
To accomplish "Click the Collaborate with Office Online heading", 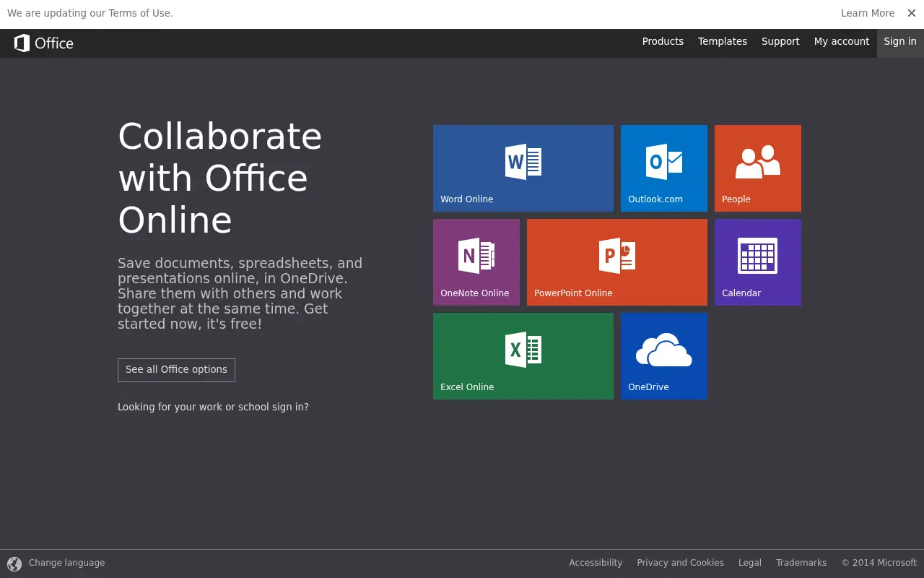I will (x=220, y=178).
